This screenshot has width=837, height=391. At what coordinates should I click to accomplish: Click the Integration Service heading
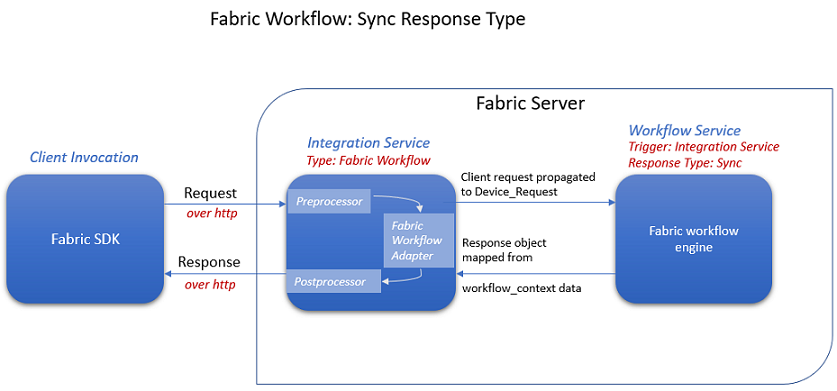tap(368, 143)
